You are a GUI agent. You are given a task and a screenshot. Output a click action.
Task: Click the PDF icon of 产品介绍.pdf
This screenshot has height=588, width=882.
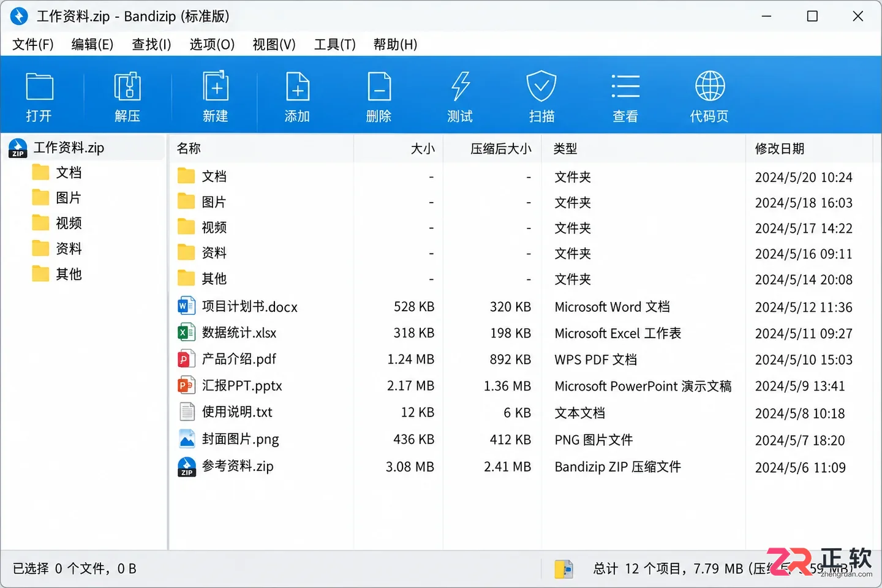pyautogui.click(x=186, y=359)
